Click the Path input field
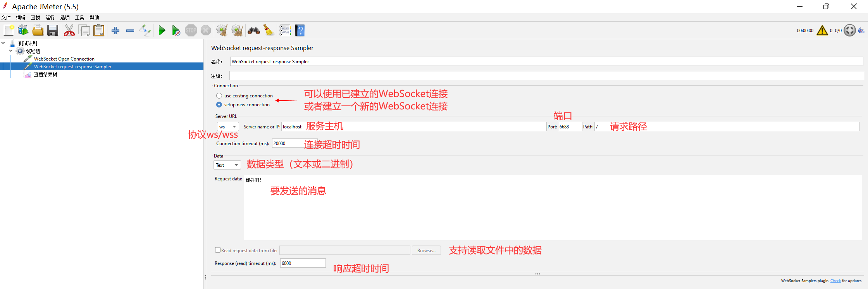 [727, 126]
